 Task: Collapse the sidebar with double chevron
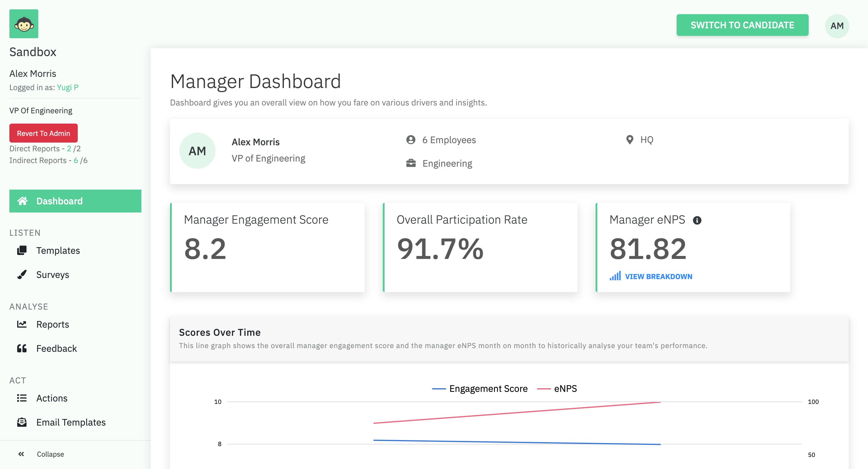pyautogui.click(x=21, y=454)
